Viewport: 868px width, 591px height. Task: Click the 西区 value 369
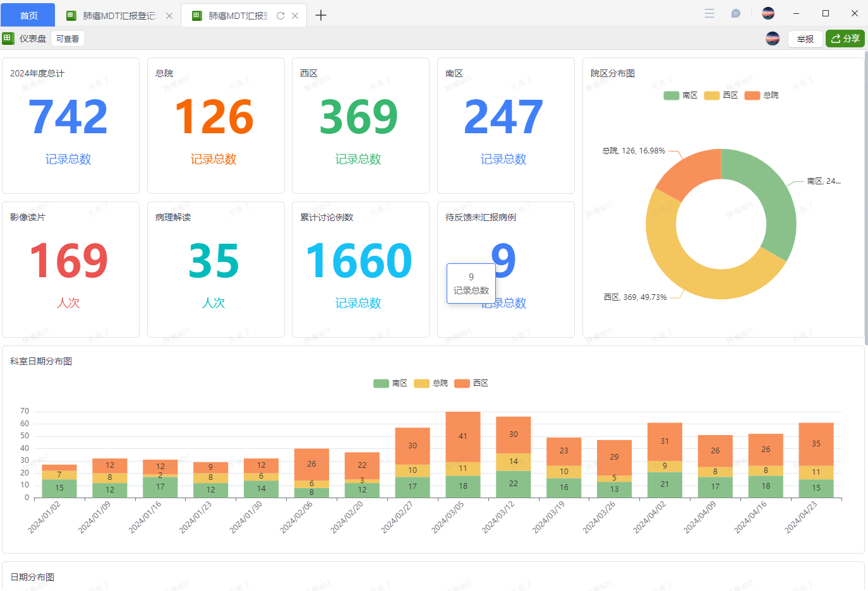click(x=358, y=117)
